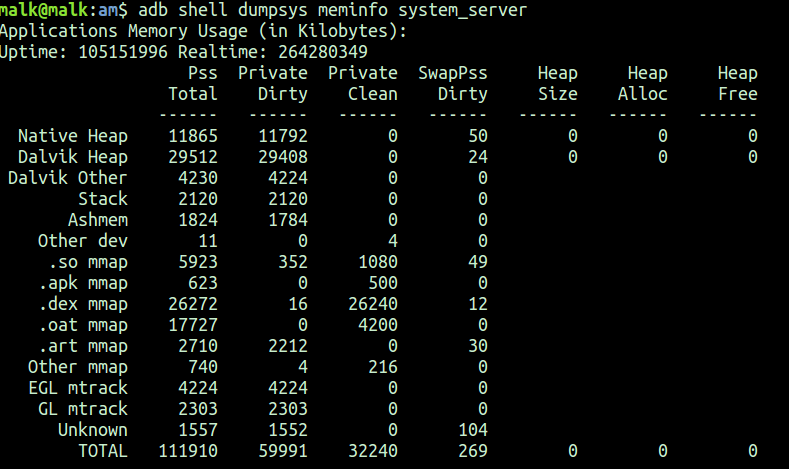Click Dalvik Other Pss Total 4230
The image size is (789, 469).
[x=198, y=178]
